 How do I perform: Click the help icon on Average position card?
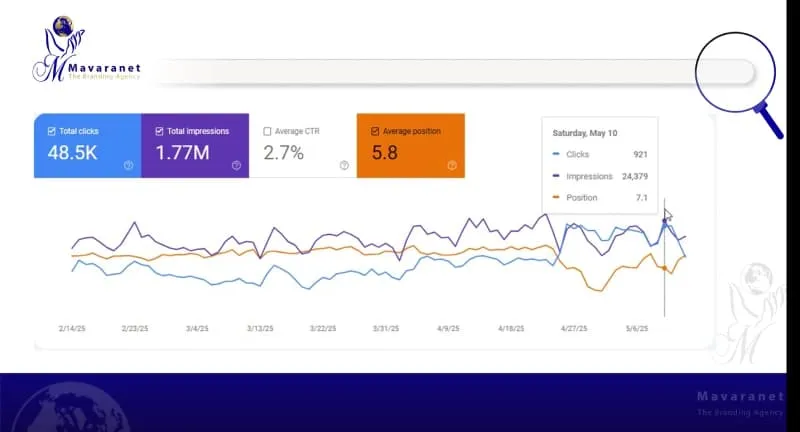451,166
